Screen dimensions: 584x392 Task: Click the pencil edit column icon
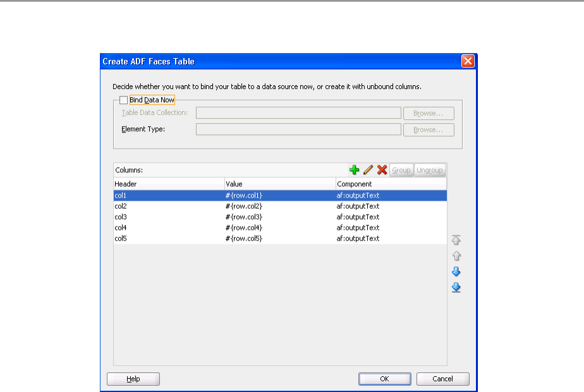[x=368, y=170]
